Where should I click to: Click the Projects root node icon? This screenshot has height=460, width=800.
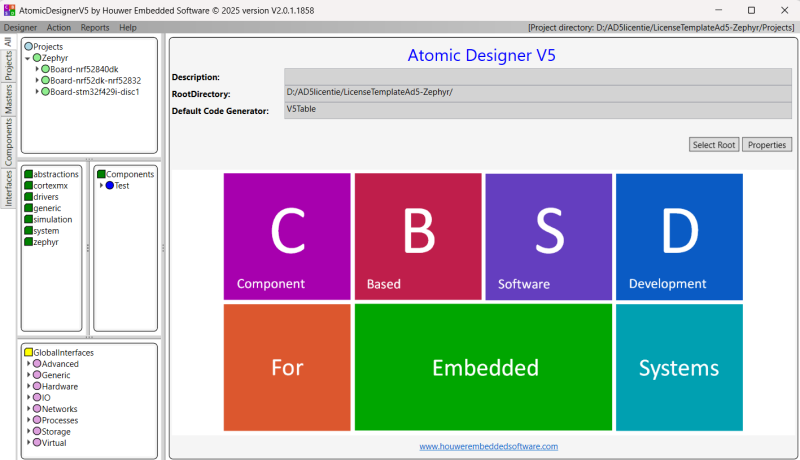pyautogui.click(x=29, y=46)
